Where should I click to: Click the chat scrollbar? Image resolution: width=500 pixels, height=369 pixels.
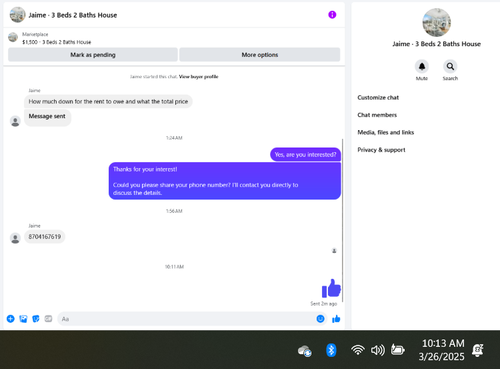(x=342, y=220)
